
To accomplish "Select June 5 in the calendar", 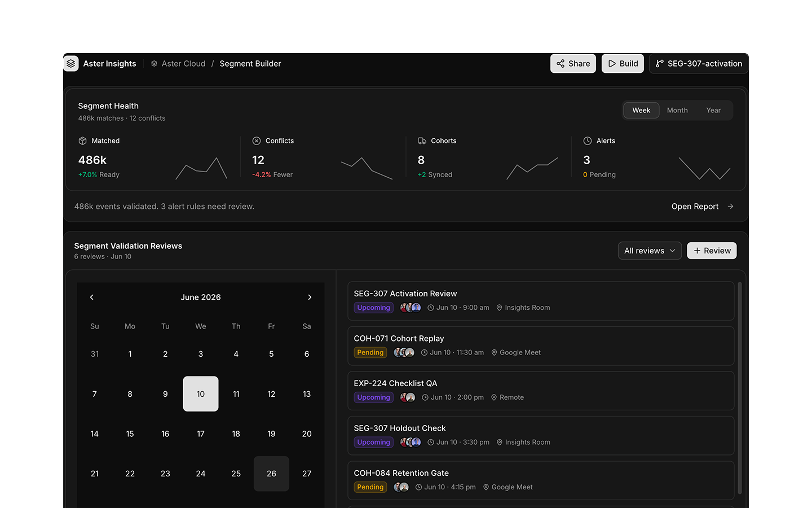I will point(271,354).
